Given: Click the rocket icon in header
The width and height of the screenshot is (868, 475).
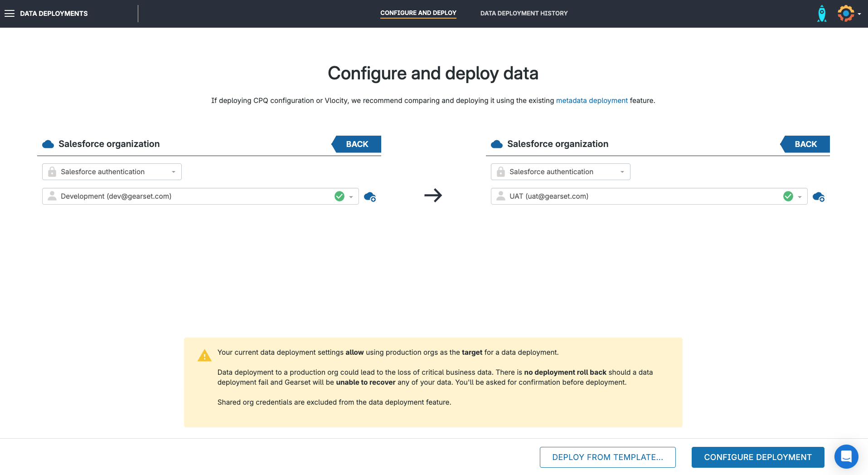Looking at the screenshot, I should pyautogui.click(x=821, y=14).
